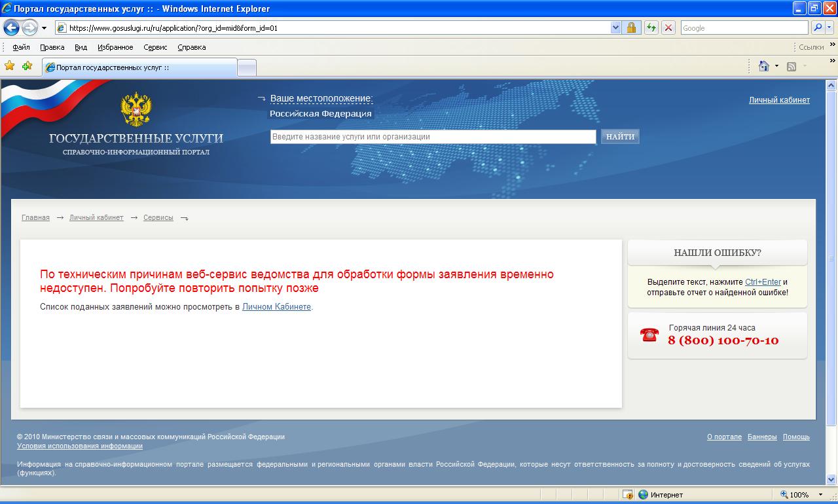Click the vertical scrollbar down arrow

831,480
